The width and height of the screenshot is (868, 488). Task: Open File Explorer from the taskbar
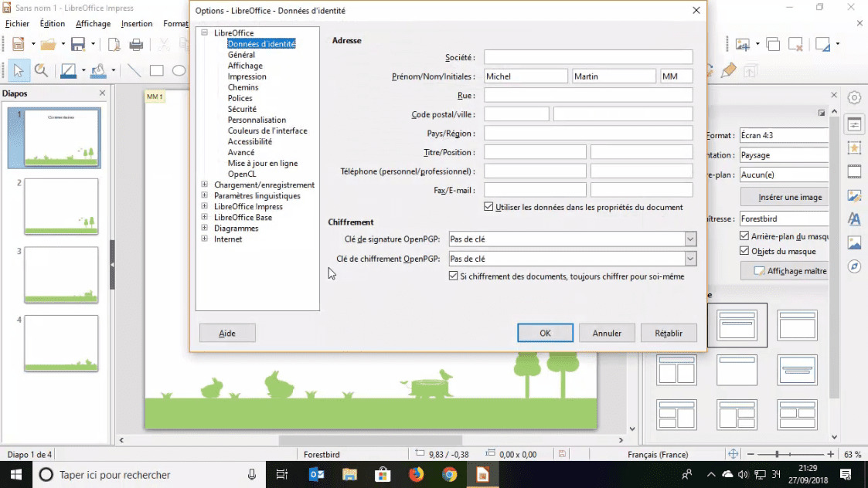[350, 475]
